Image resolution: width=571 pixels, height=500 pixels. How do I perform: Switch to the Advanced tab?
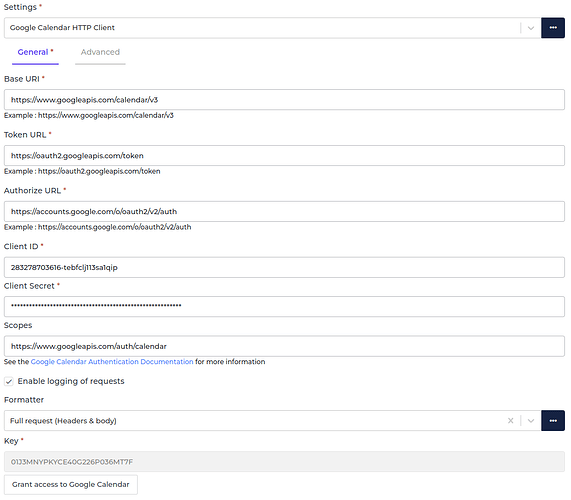(100, 52)
